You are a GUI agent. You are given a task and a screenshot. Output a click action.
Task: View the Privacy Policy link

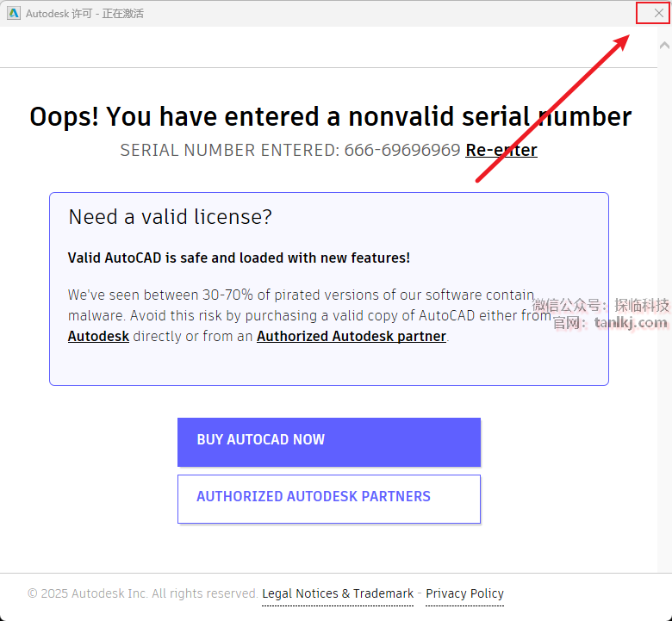[x=464, y=593]
